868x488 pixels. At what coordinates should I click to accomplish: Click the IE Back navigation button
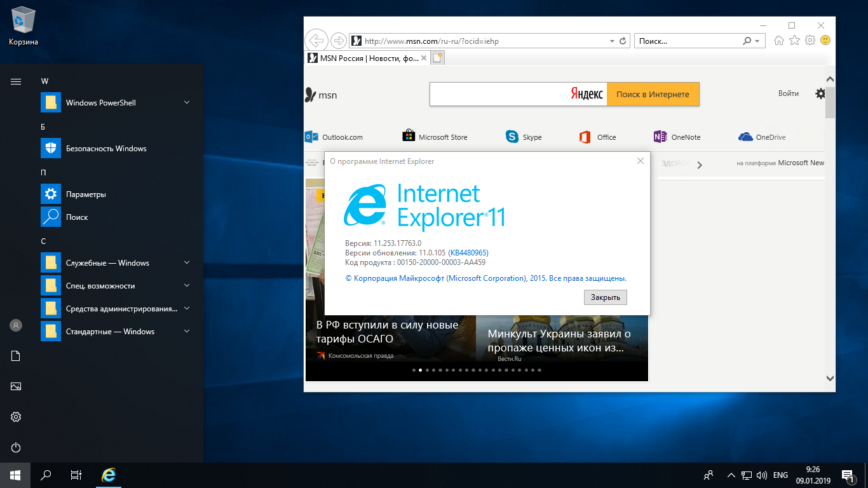click(316, 41)
